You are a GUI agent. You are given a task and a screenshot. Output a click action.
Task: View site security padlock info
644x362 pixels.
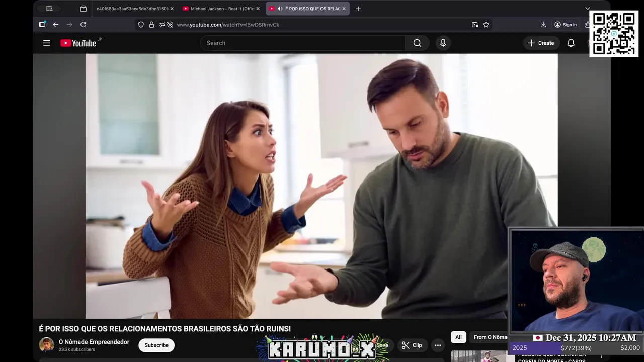[151, 25]
